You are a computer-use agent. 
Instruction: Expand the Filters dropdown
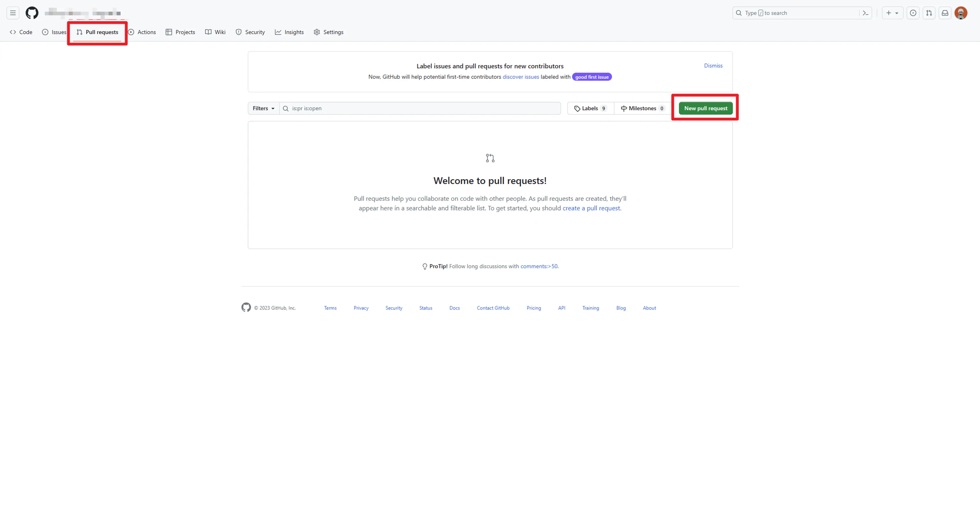tap(263, 108)
